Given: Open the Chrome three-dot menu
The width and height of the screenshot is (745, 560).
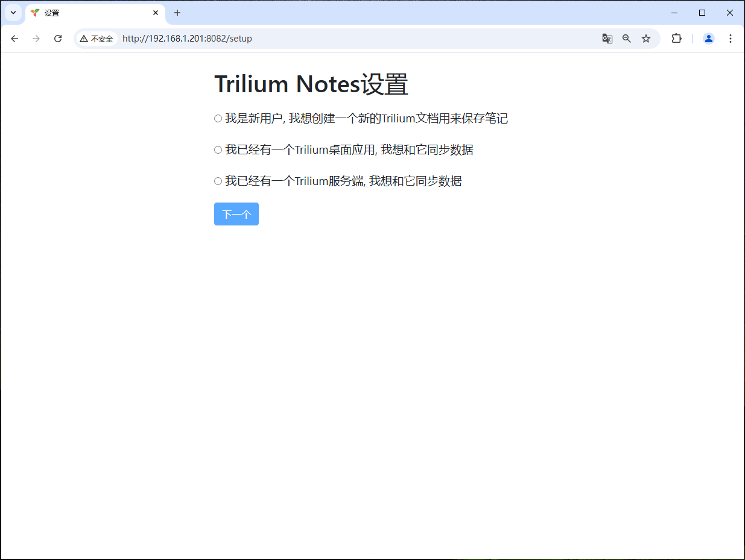Looking at the screenshot, I should tap(731, 38).
